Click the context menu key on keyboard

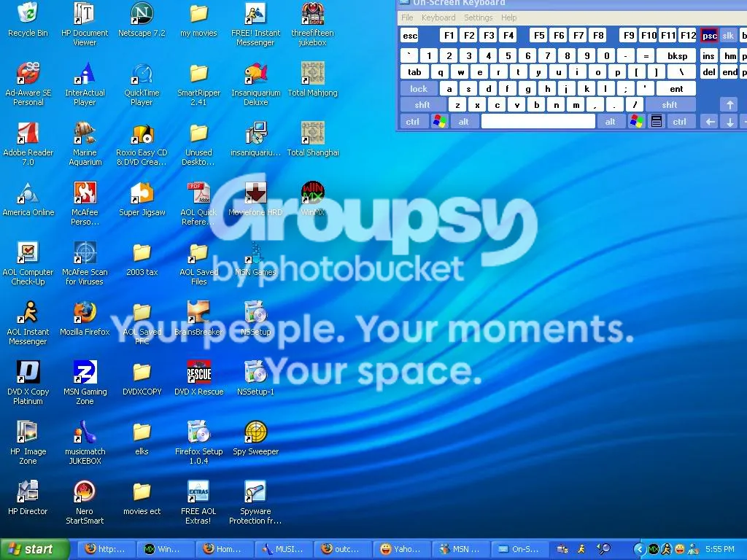click(x=657, y=122)
